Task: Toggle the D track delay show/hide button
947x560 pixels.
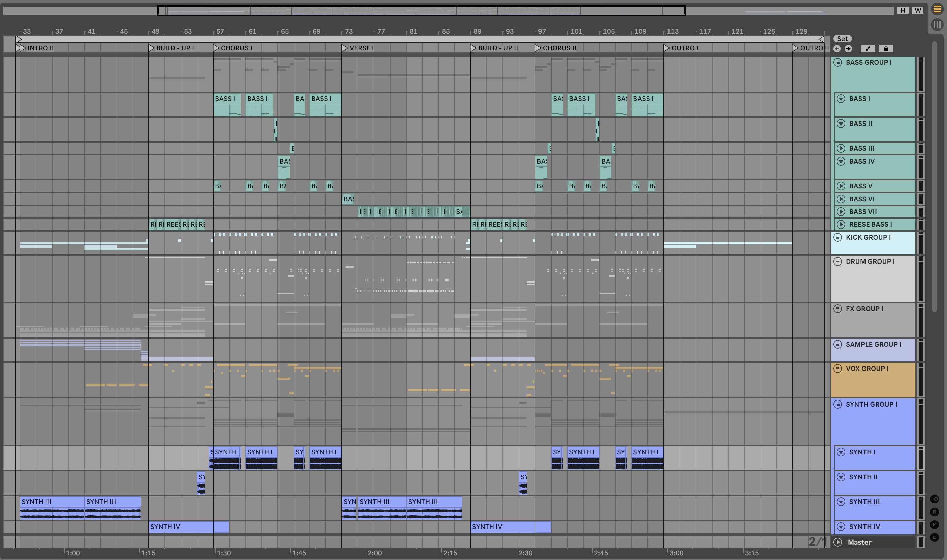Action: [x=935, y=537]
